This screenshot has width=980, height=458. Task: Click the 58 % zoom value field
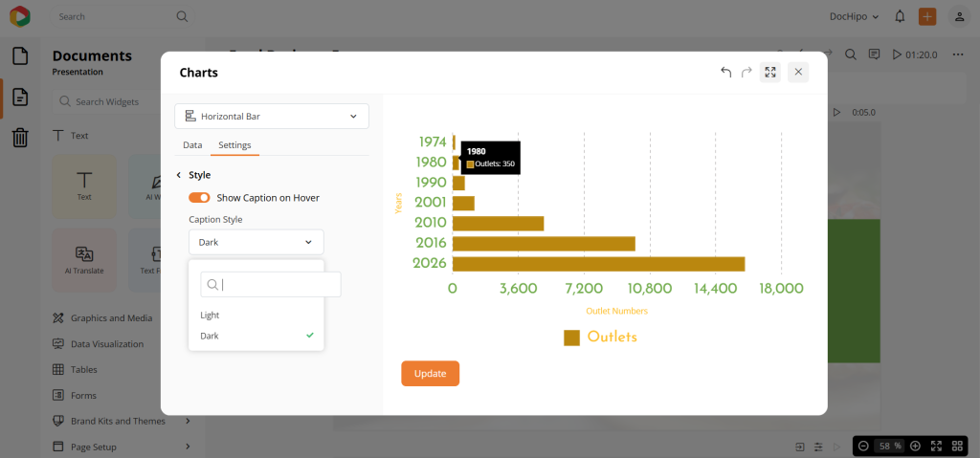point(889,447)
